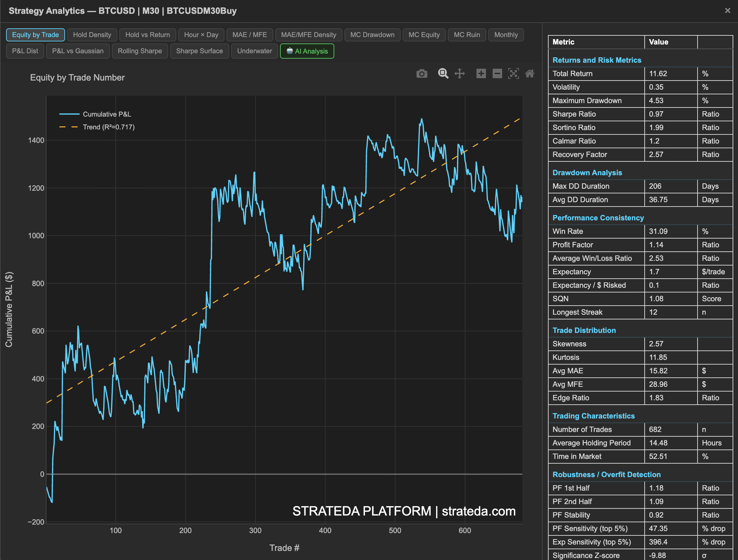Open the Monthly analysis tab
738x560 pixels.
(x=506, y=35)
